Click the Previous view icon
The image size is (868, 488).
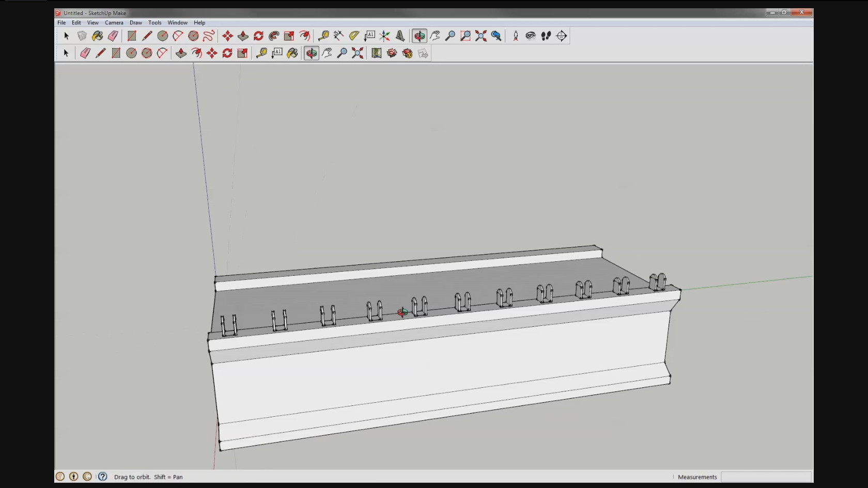497,36
